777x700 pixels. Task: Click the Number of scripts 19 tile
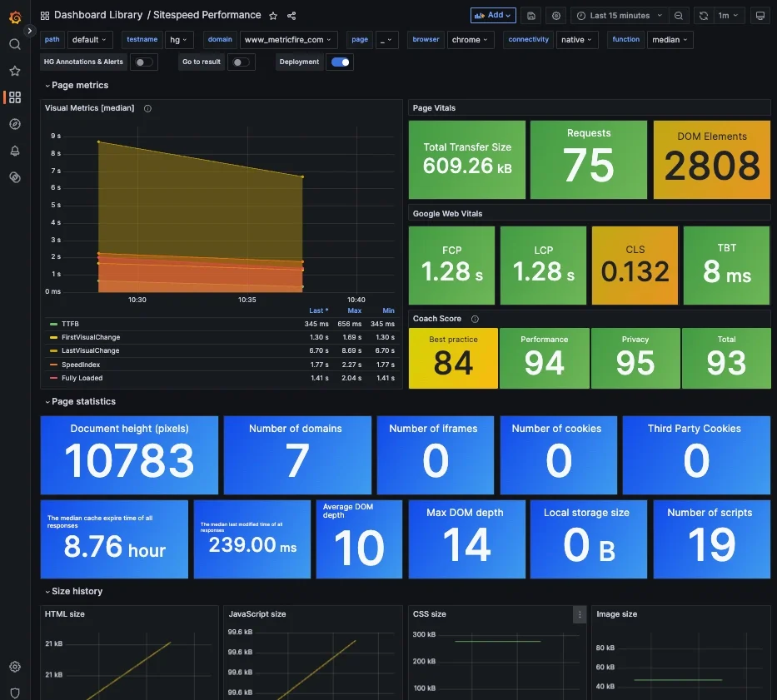click(711, 539)
